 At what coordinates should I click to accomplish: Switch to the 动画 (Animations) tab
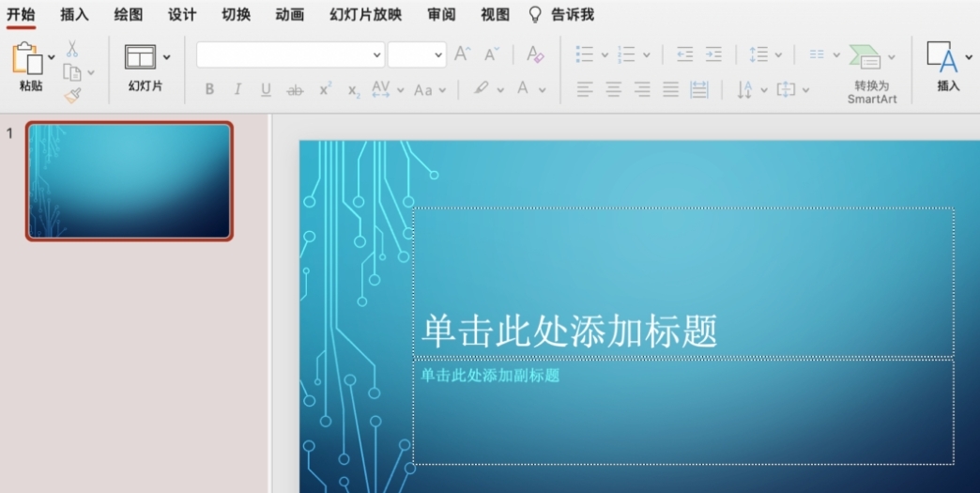289,14
